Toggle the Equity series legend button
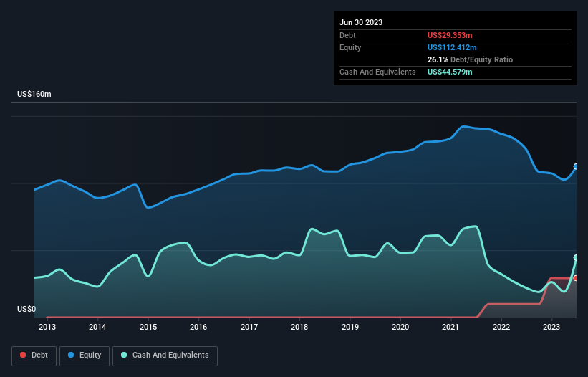The width and height of the screenshot is (588, 377). 85,355
